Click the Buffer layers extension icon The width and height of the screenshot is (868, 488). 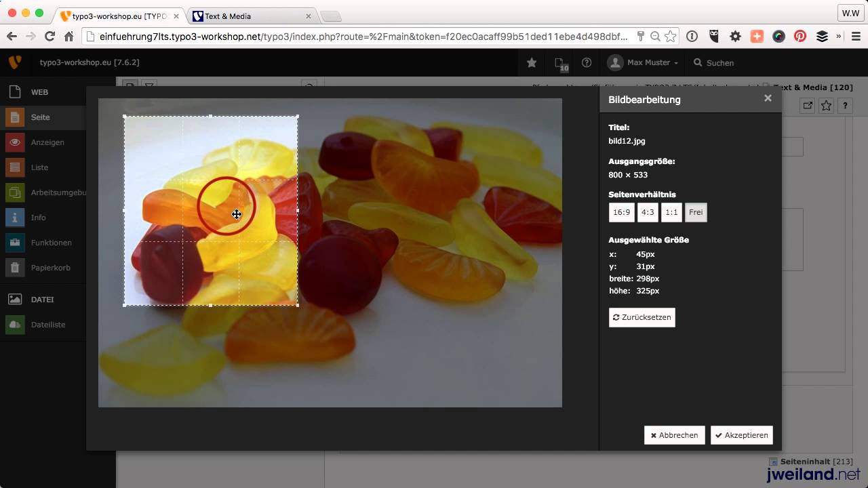822,37
